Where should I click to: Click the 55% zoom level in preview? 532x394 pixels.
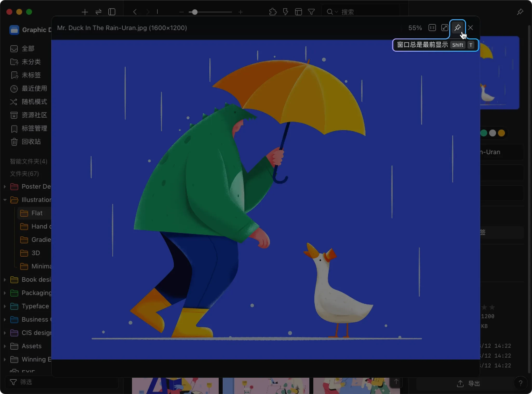(415, 28)
